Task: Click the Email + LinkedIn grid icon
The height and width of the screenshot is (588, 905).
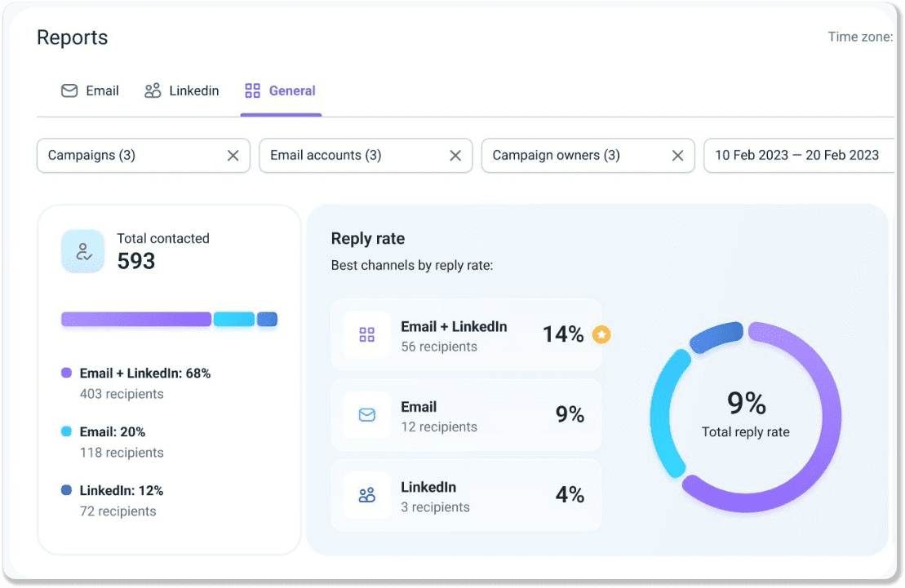Action: click(x=366, y=334)
